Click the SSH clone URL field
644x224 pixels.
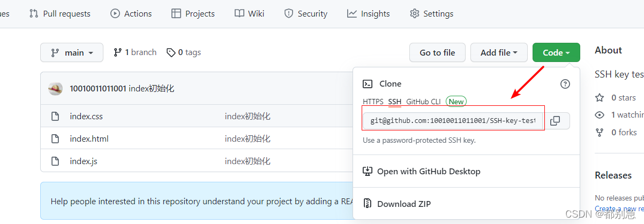click(x=453, y=121)
